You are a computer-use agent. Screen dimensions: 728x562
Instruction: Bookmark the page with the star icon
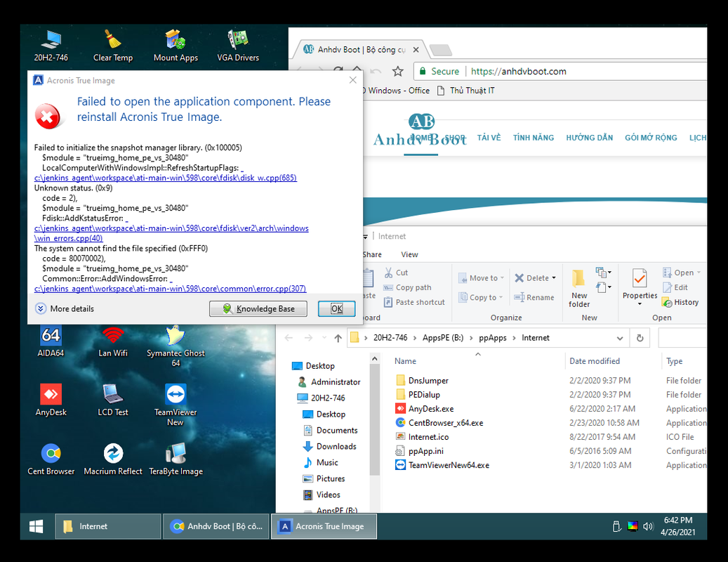coord(397,71)
